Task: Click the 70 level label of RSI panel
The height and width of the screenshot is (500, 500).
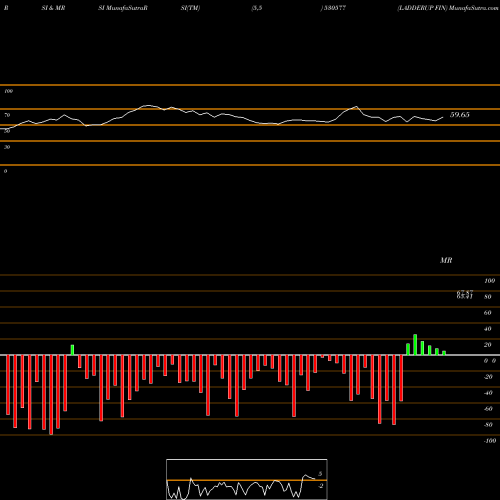Action: click(x=7, y=115)
